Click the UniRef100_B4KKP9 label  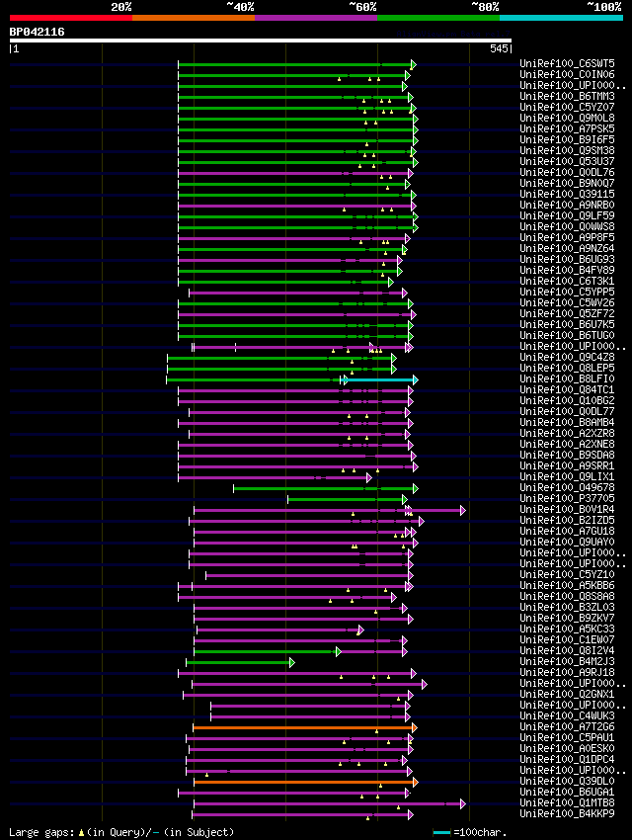tap(567, 813)
